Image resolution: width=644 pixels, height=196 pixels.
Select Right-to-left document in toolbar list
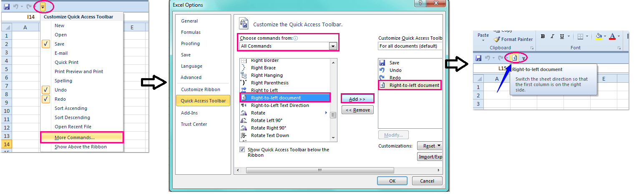tap(410, 85)
